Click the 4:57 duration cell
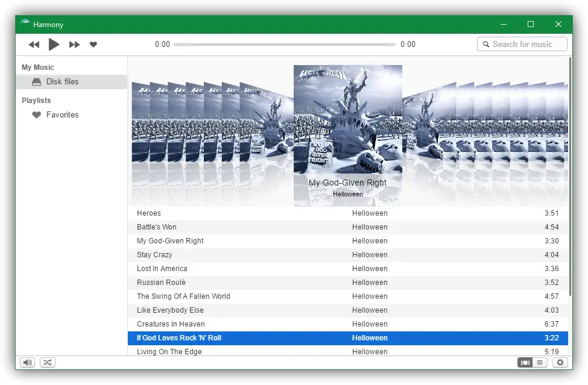Image resolution: width=588 pixels, height=385 pixels. tap(552, 296)
